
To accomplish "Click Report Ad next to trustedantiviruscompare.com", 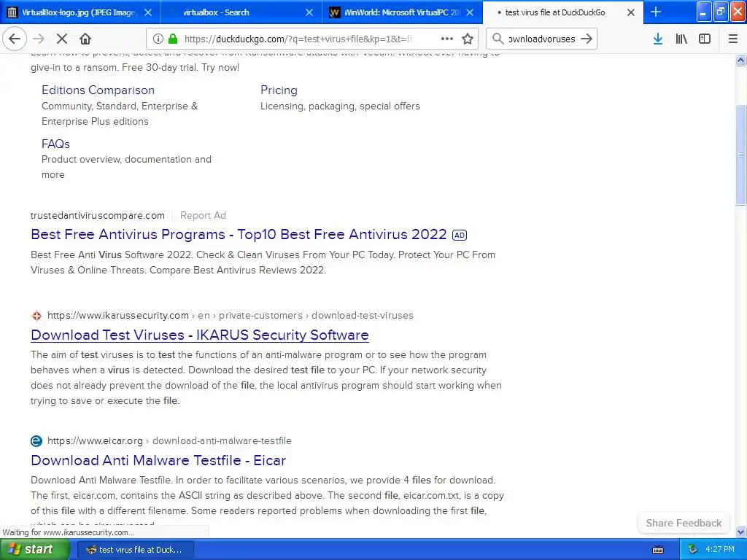I will [x=203, y=215].
